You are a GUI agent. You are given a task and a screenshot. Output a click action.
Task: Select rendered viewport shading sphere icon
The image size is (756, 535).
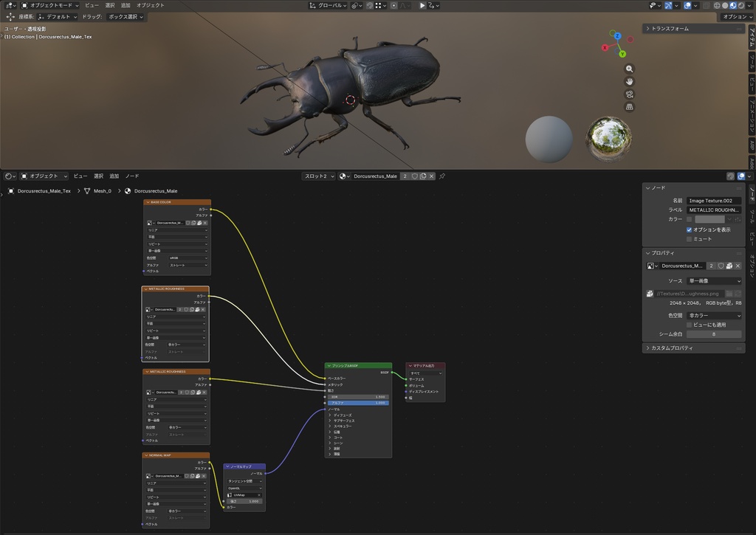[741, 5]
